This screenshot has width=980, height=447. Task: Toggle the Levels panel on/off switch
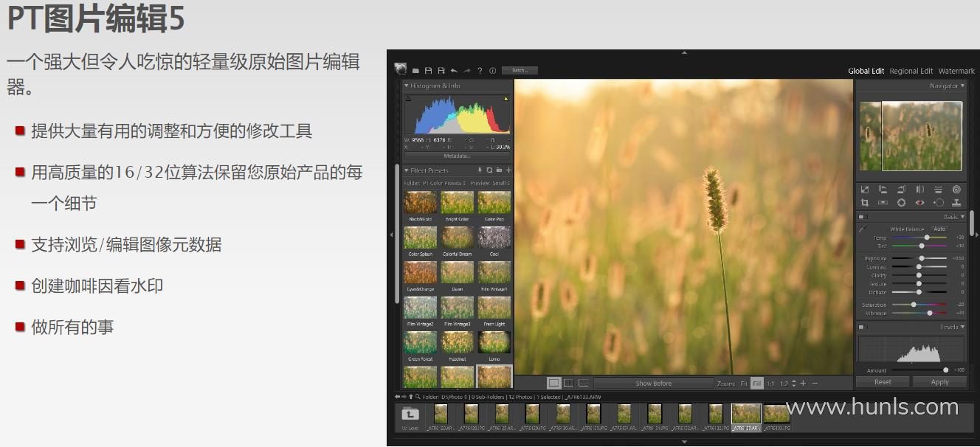click(x=863, y=327)
